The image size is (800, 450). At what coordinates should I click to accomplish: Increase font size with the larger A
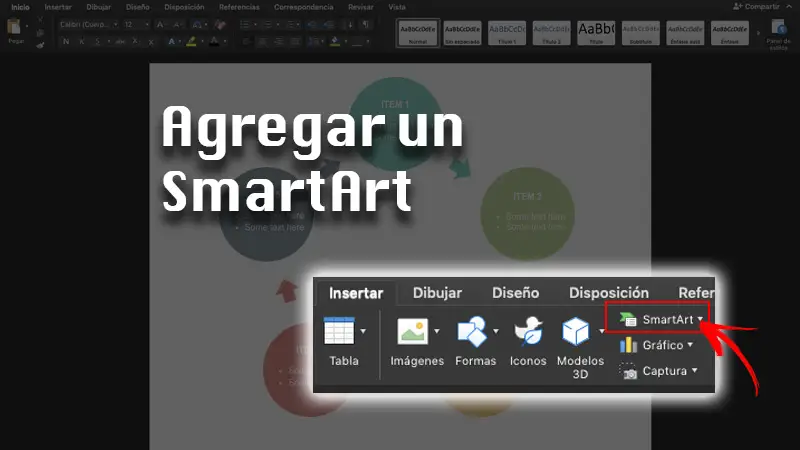pyautogui.click(x=160, y=24)
